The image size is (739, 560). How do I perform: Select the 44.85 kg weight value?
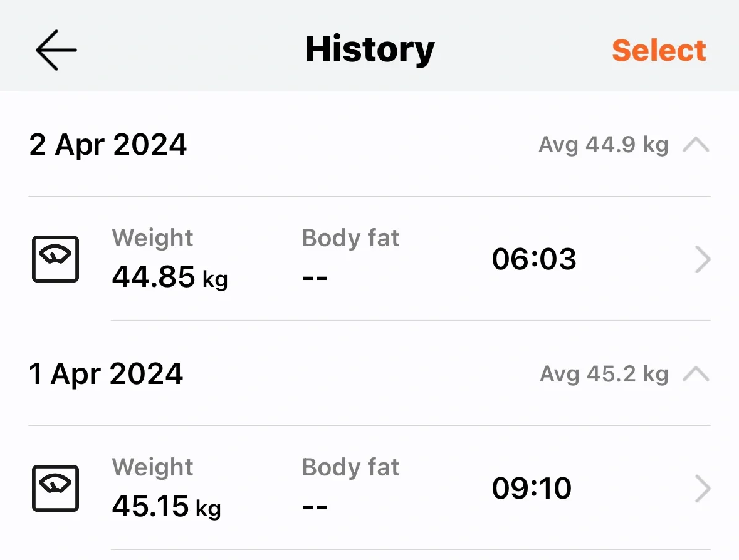[170, 276]
